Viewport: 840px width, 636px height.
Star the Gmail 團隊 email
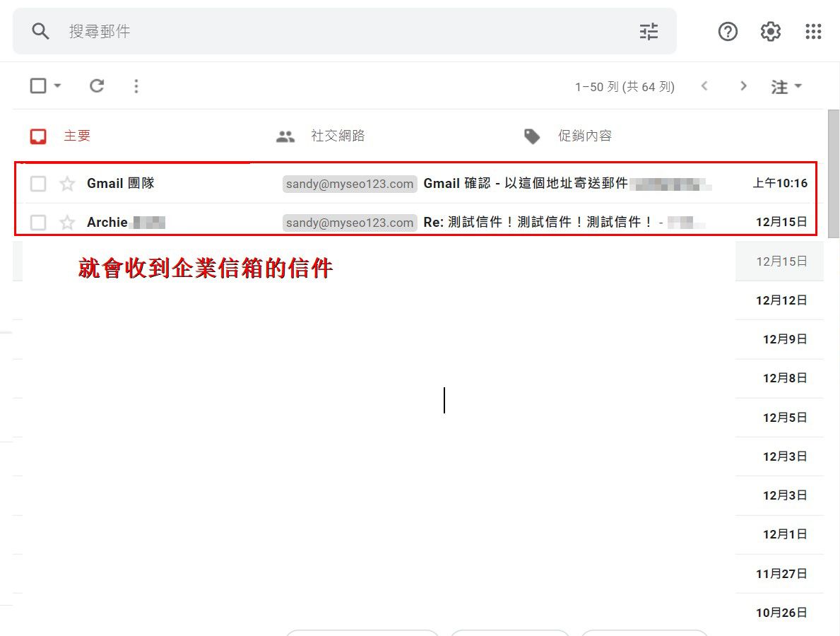pos(67,184)
